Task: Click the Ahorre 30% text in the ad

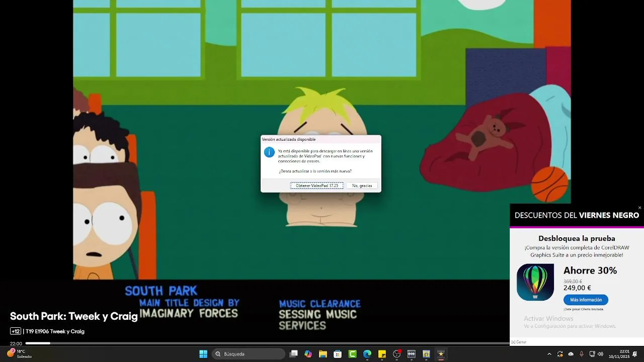Action: (x=590, y=270)
